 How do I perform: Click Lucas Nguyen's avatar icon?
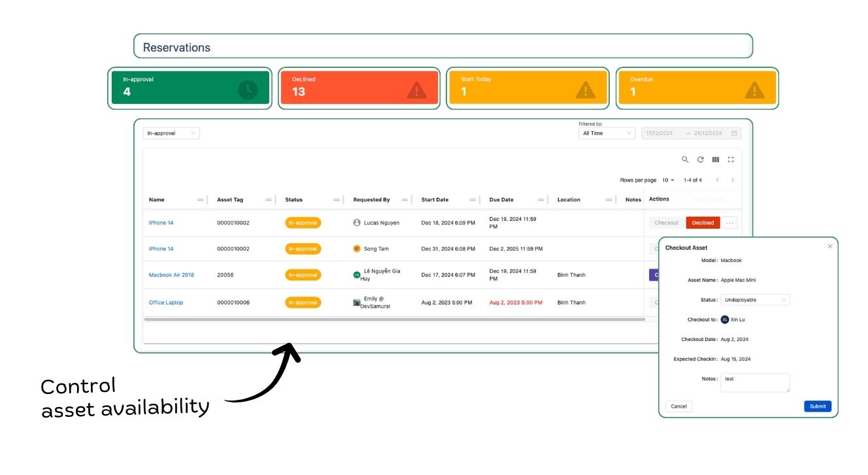tap(357, 223)
